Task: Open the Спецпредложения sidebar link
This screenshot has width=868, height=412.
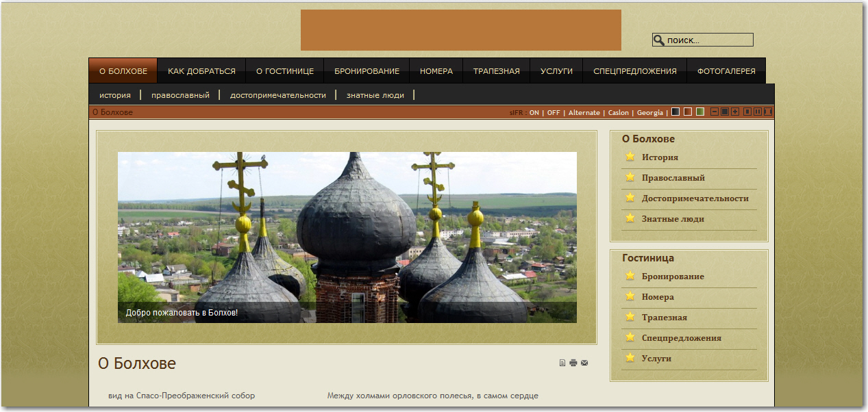Action: click(x=681, y=338)
